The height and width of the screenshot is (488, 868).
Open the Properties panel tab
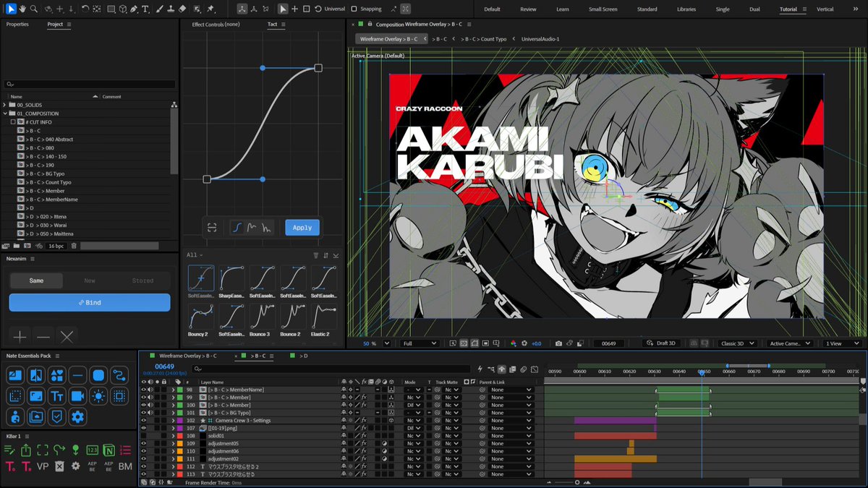[x=17, y=24]
